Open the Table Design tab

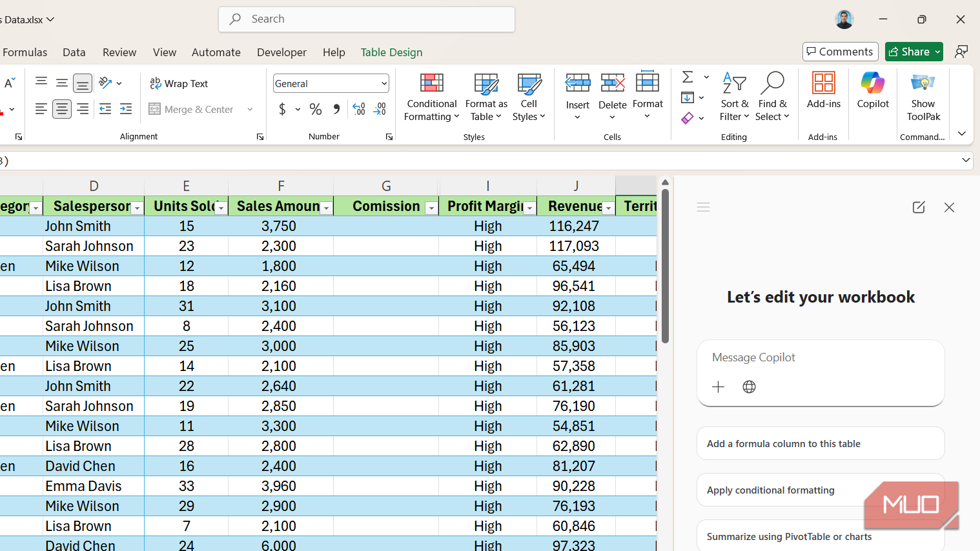point(392,52)
